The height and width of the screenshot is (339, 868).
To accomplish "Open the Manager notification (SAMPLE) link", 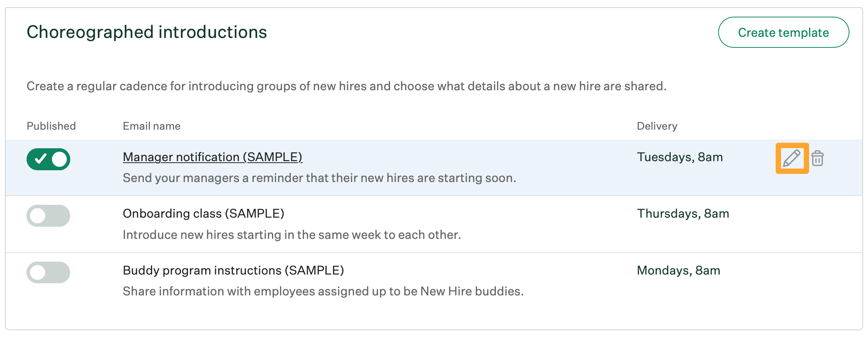I will click(212, 157).
